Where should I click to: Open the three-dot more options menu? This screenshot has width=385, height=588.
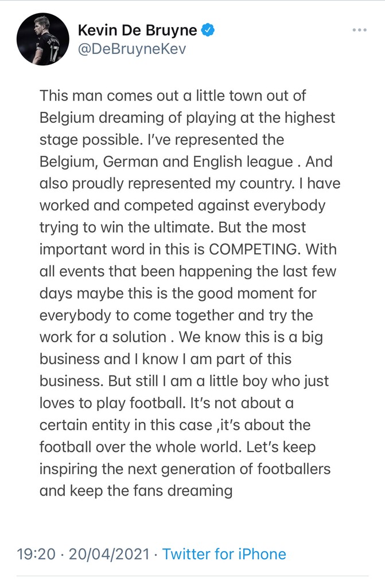click(359, 30)
